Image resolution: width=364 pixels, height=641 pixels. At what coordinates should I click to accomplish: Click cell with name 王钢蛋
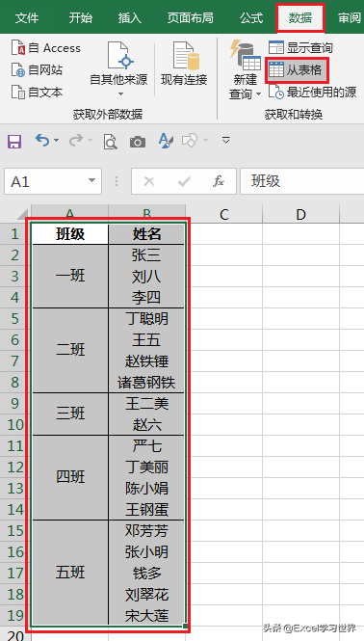pyautogui.click(x=146, y=509)
